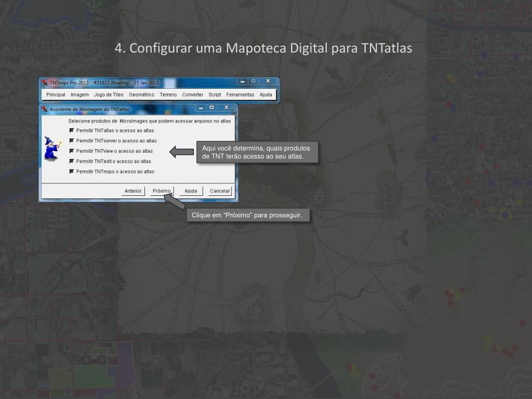
Task: Click the 'TNTmips Pro 2013' title text
Action: tap(69, 83)
